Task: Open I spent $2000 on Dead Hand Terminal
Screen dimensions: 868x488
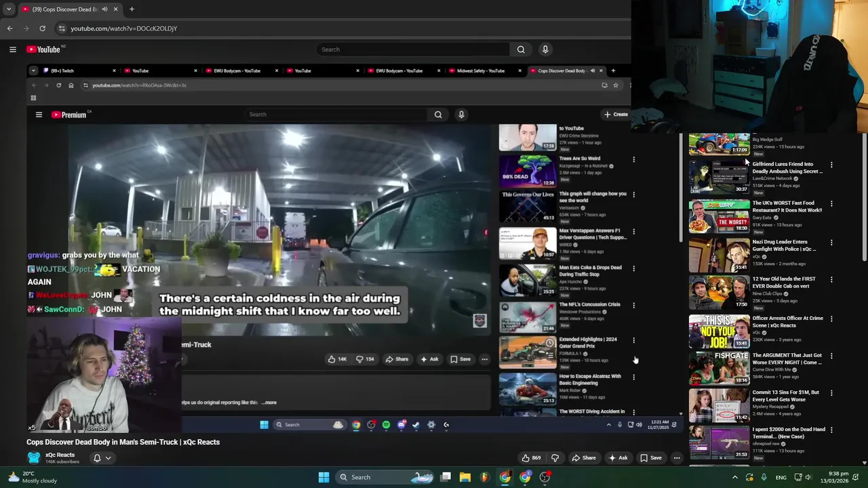Action: (789, 432)
